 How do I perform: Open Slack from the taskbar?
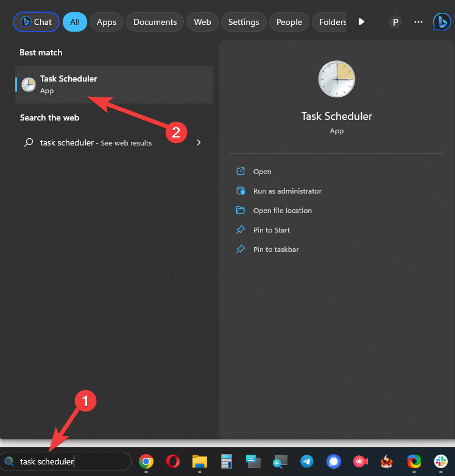coord(440,461)
